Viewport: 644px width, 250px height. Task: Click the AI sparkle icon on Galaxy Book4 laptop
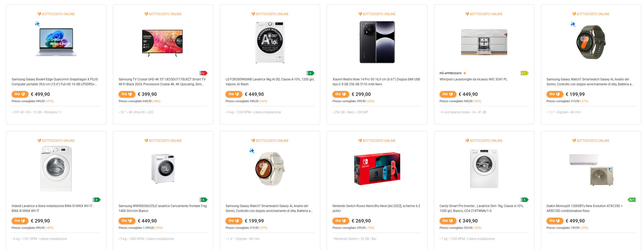point(37,24)
